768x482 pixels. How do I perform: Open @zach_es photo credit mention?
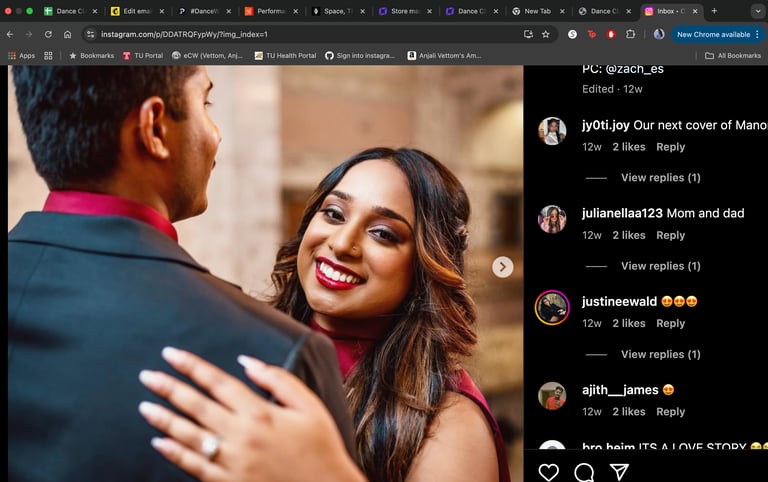click(634, 70)
